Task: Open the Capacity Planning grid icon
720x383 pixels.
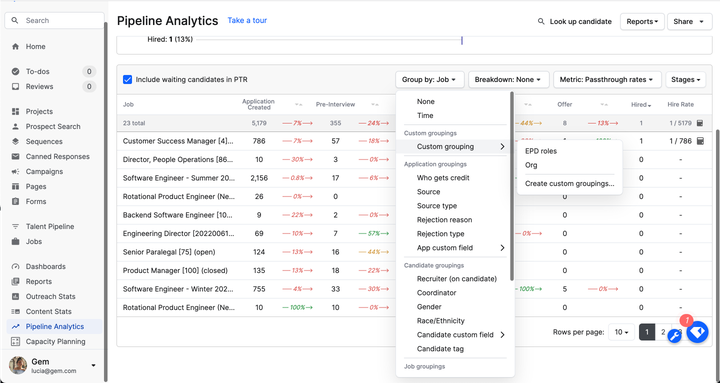Action: coord(16,341)
